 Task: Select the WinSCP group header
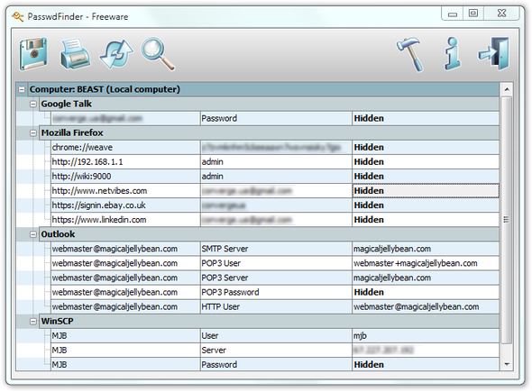269,321
